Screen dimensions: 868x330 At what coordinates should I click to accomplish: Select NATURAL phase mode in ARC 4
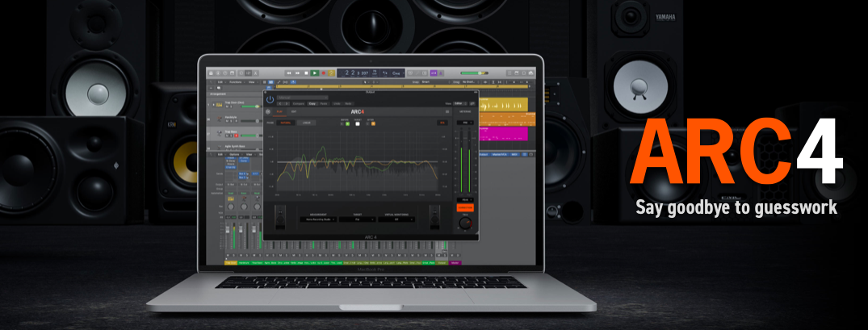click(286, 123)
